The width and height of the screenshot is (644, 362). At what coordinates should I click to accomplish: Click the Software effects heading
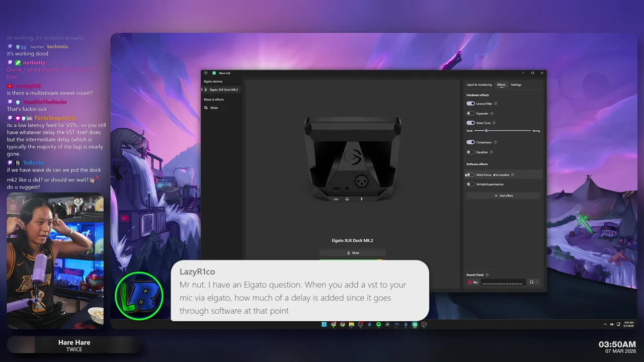click(x=477, y=164)
